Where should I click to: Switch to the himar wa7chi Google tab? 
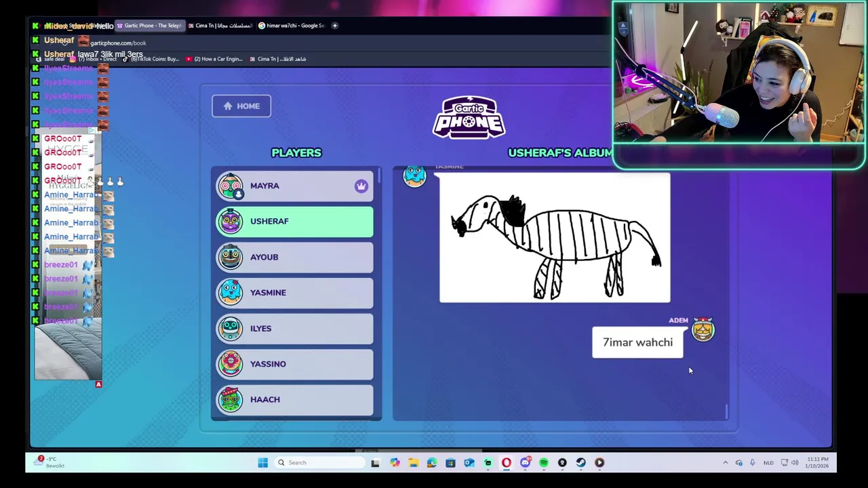292,26
